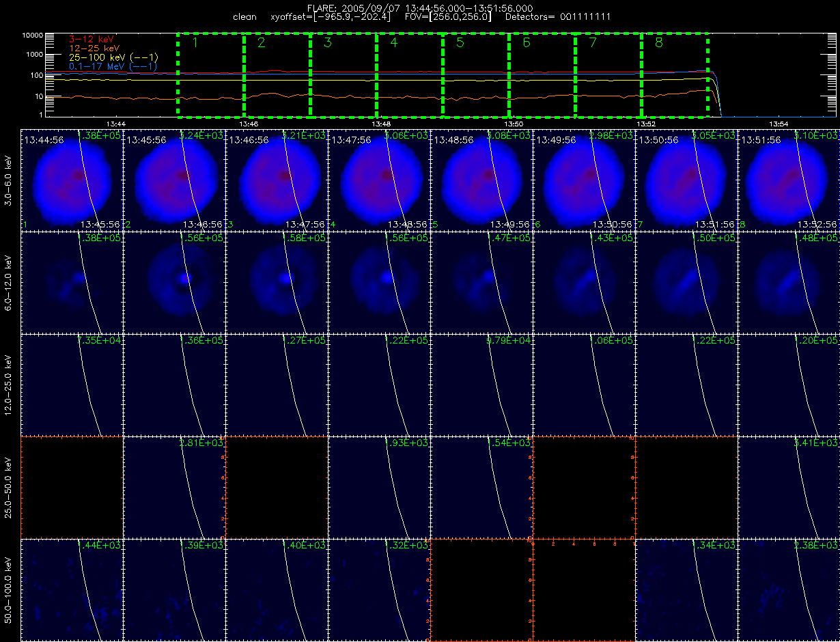Click the orange 12-25 keV legend label

coord(95,48)
